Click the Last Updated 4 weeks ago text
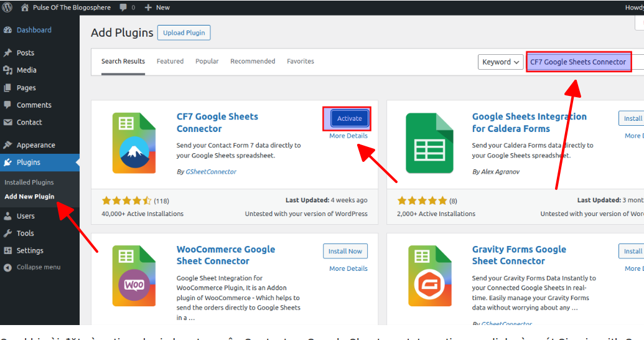Screen dimensions: 644x340 (x=327, y=201)
